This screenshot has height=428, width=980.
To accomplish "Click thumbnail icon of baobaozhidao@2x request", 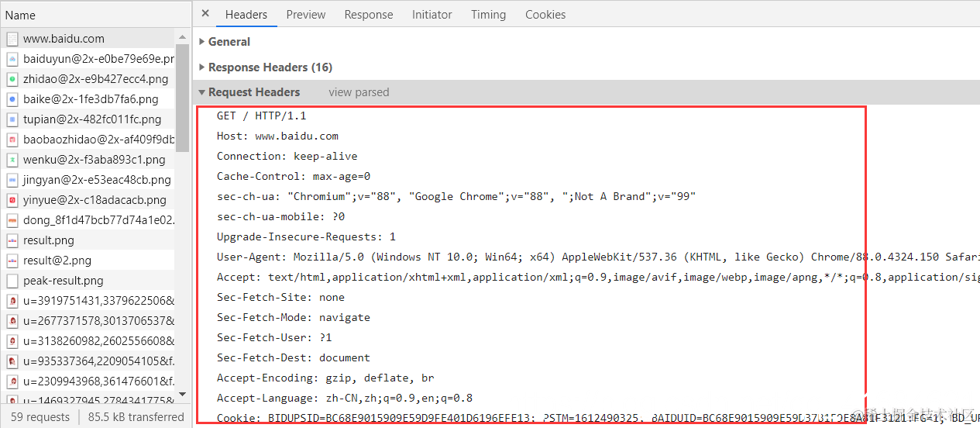I will [x=12, y=140].
